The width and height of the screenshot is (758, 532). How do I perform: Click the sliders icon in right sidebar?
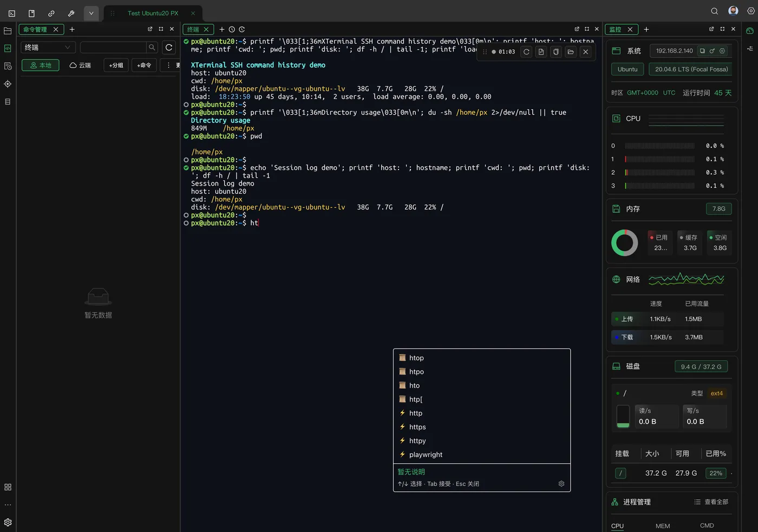pos(750,49)
